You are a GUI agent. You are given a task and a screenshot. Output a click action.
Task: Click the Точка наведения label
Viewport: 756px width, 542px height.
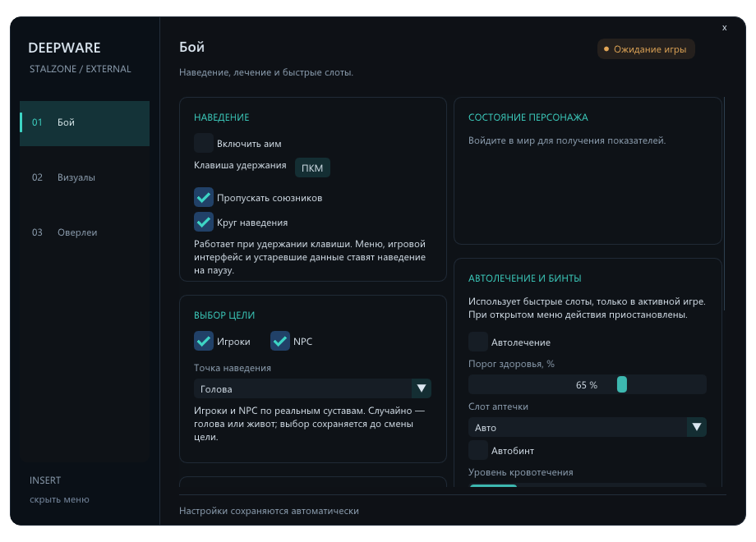pos(233,368)
